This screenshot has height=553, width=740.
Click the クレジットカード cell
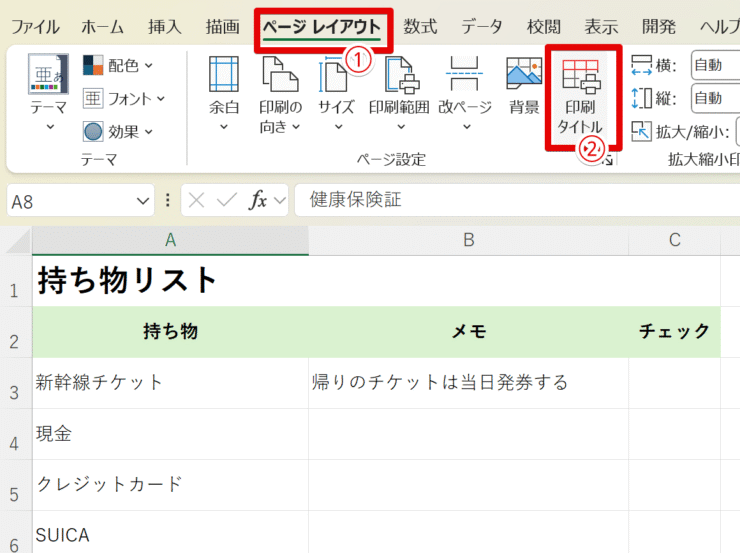170,485
